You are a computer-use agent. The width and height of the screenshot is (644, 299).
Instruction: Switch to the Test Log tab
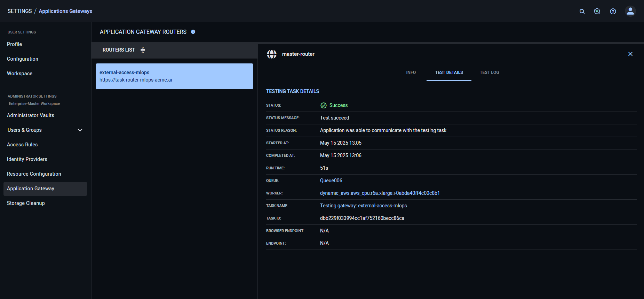coord(489,72)
